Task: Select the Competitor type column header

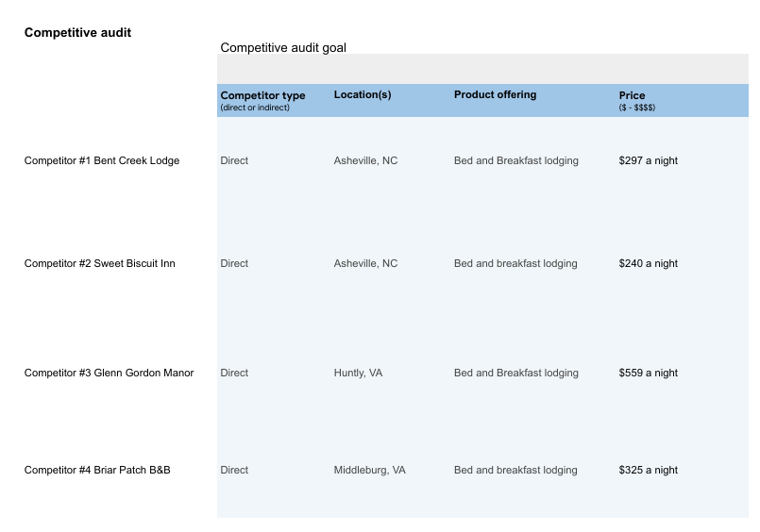Action: tap(262, 95)
